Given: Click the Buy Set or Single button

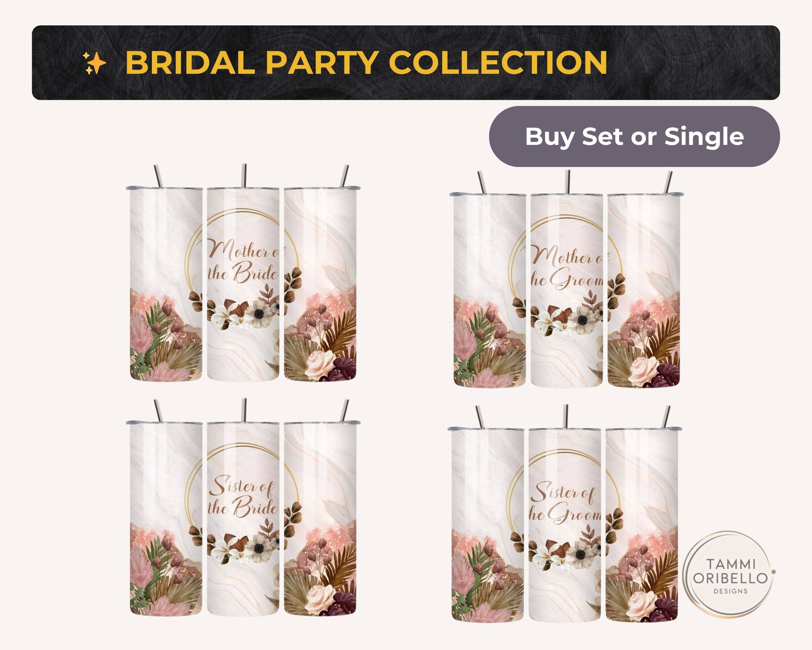Looking at the screenshot, I should 634,136.
